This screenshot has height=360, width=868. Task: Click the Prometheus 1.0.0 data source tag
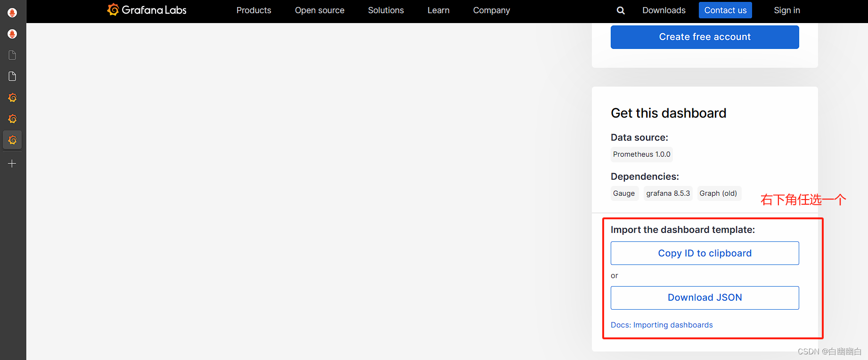click(x=642, y=154)
